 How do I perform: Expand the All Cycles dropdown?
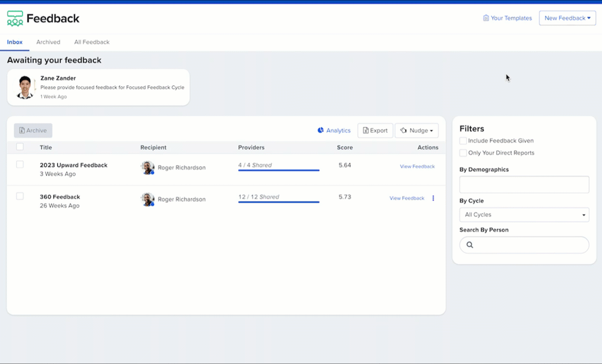pyautogui.click(x=524, y=215)
